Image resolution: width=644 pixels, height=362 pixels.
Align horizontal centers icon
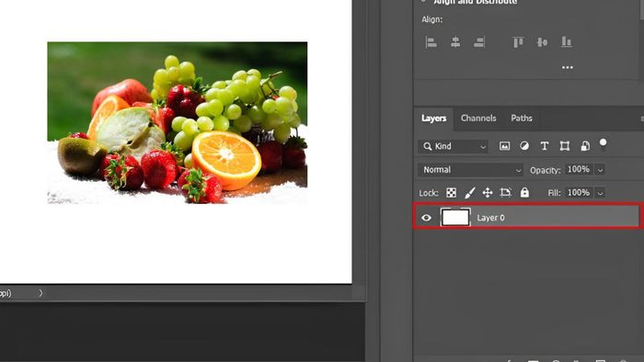[x=455, y=42]
